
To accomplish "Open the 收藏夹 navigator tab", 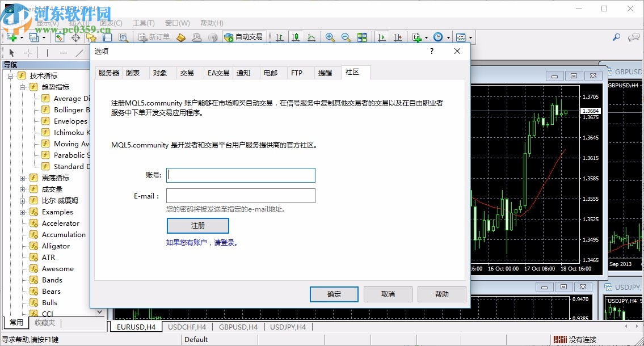I will 45,323.
